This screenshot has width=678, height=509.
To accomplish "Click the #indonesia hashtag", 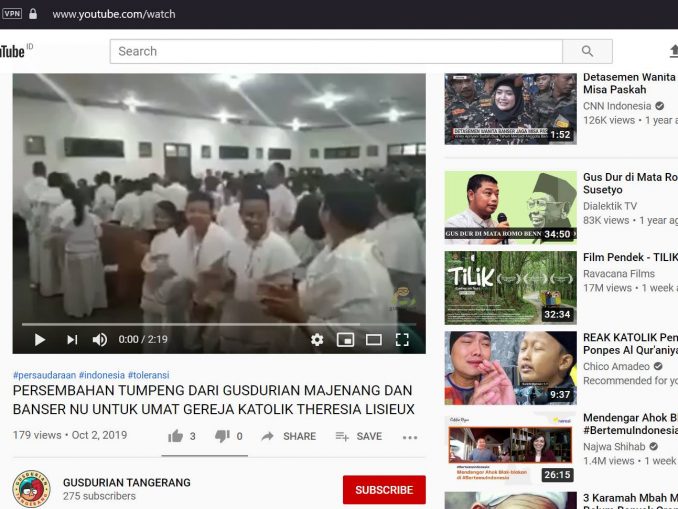I will (x=102, y=375).
